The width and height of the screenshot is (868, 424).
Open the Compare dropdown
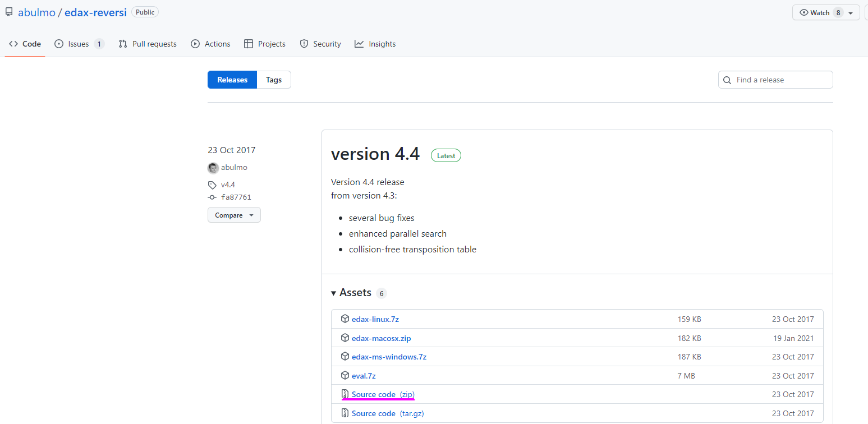point(234,215)
